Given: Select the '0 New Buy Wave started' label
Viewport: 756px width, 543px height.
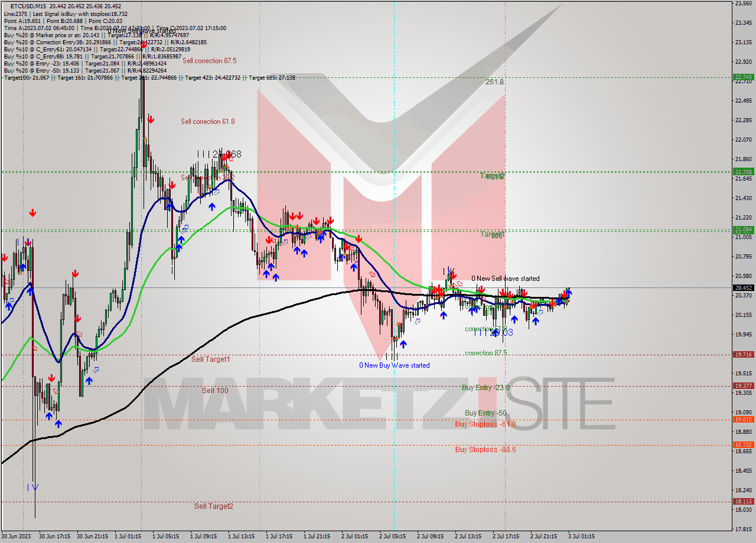Looking at the screenshot, I should 395,365.
